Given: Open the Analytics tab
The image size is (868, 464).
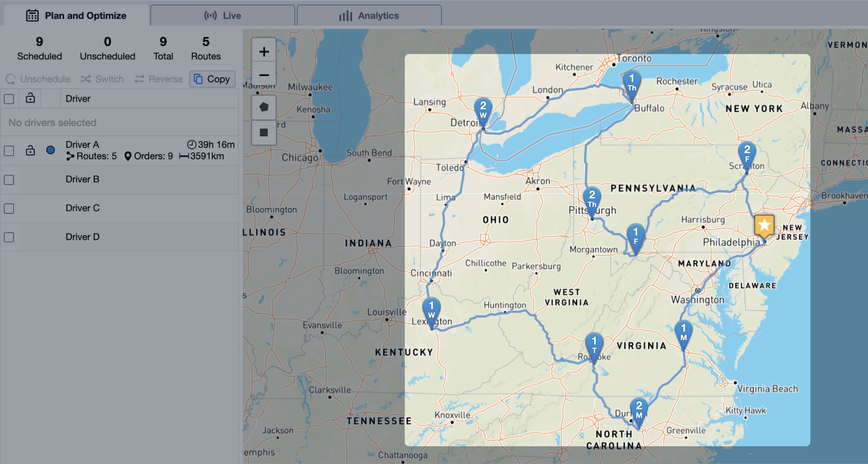Looking at the screenshot, I should click(x=370, y=15).
